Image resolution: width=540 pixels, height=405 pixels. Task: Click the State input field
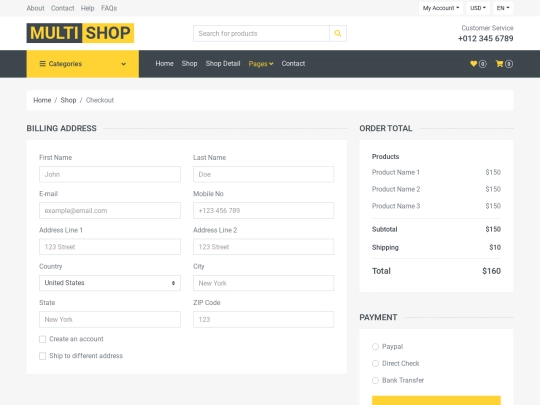click(110, 319)
